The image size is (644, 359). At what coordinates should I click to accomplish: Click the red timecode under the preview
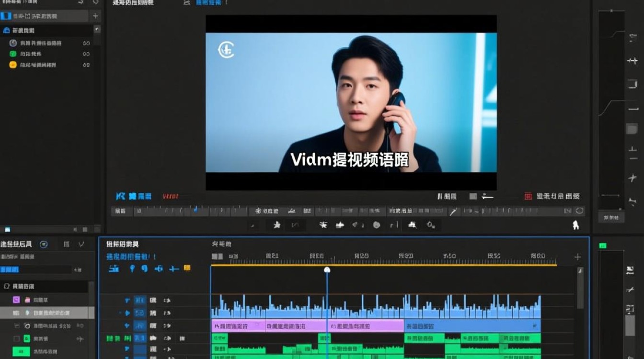(x=171, y=196)
